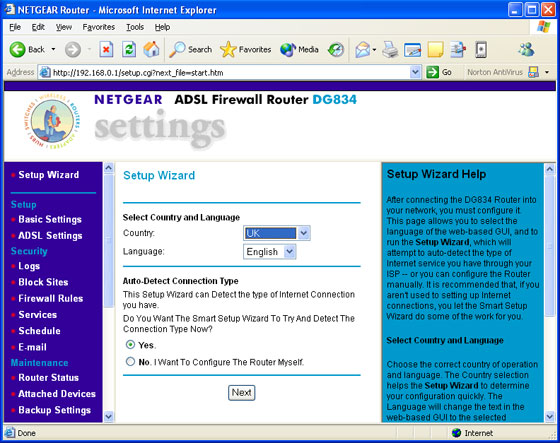Click the Refresh page icon
The height and width of the screenshot is (443, 560).
(x=129, y=49)
